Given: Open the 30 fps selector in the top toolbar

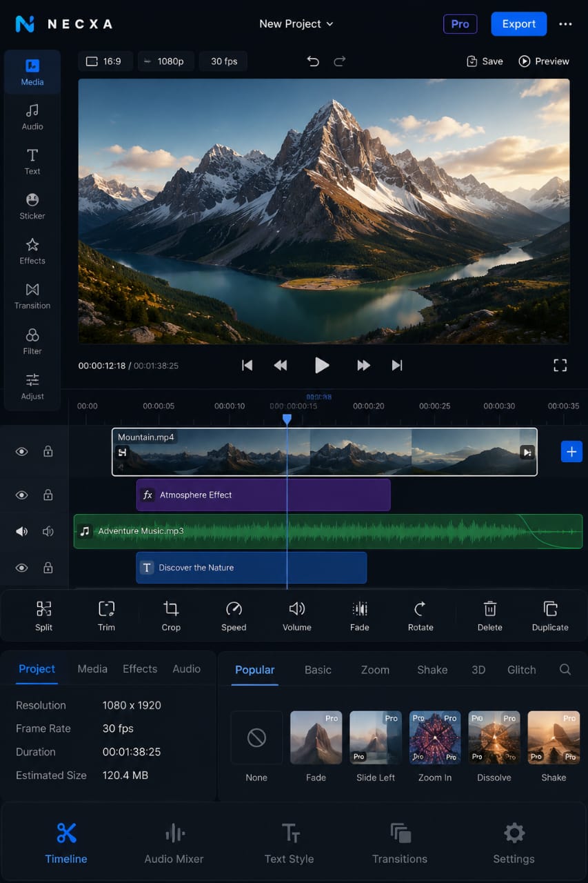Looking at the screenshot, I should coord(223,61).
